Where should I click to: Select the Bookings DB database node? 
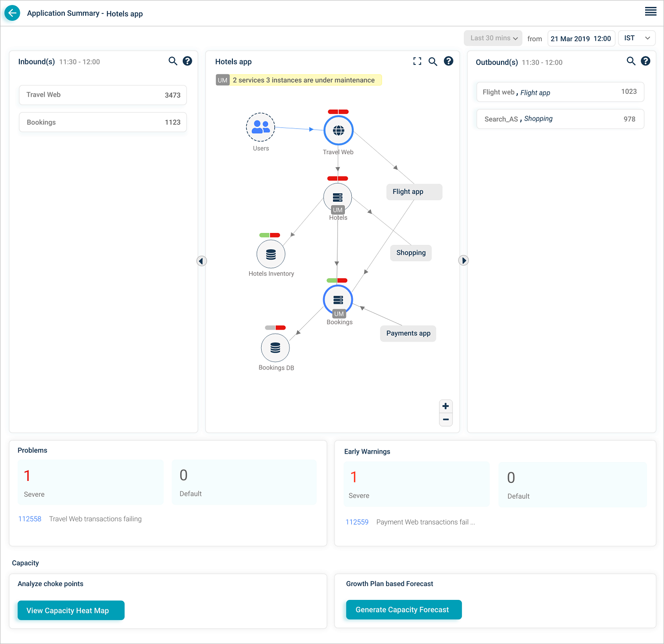[x=276, y=348]
